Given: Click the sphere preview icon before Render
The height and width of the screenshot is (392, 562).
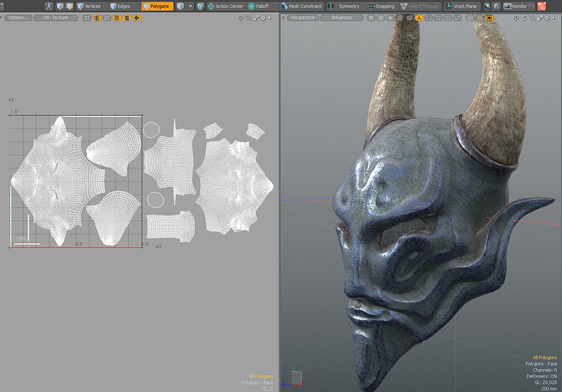Looking at the screenshot, I should coord(496,6).
